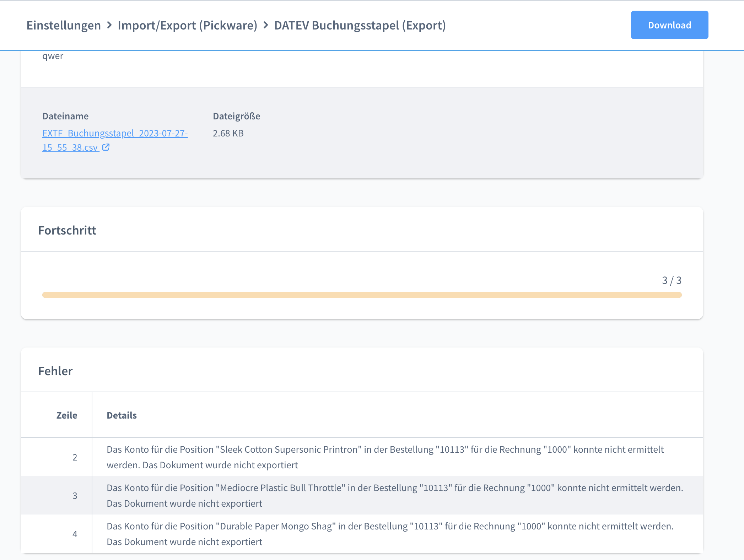Open the EXTF_Buchungsstapel CSV file link
This screenshot has width=744, height=560.
point(114,134)
